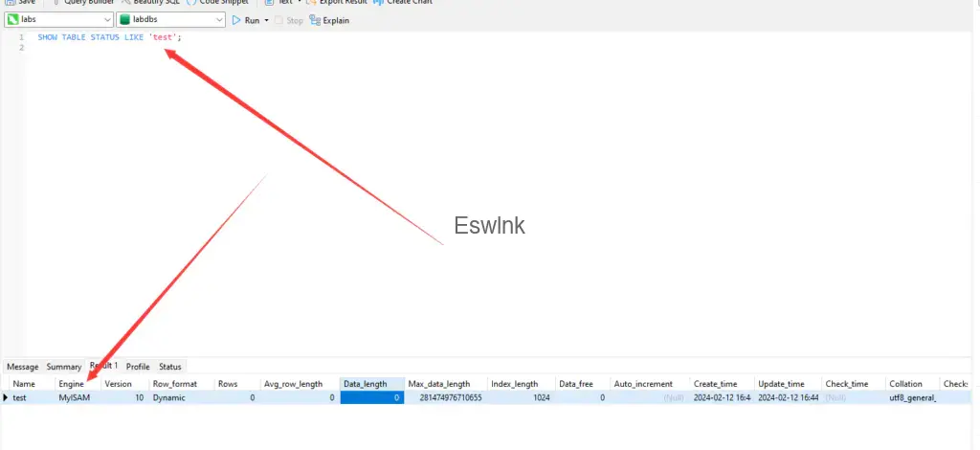Open the Run button dropdown arrow
The height and width of the screenshot is (450, 980).
coord(266,20)
